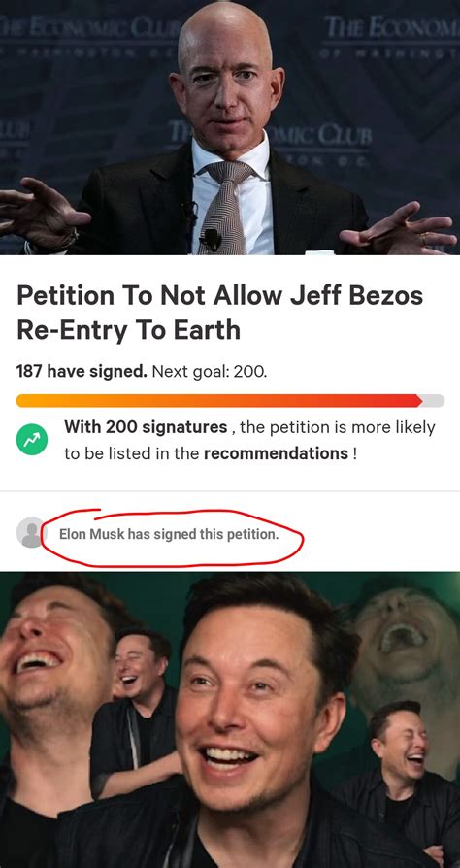Viewport: 460px width, 868px height.
Task: Click the "The Econom" logo at top right of photo
Action: [391, 26]
